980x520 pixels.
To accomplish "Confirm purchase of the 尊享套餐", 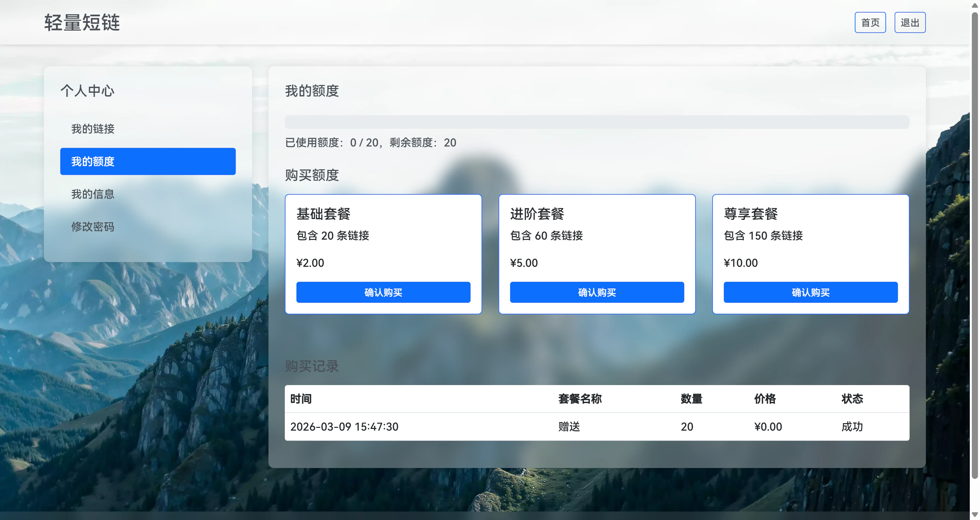I will click(x=810, y=292).
